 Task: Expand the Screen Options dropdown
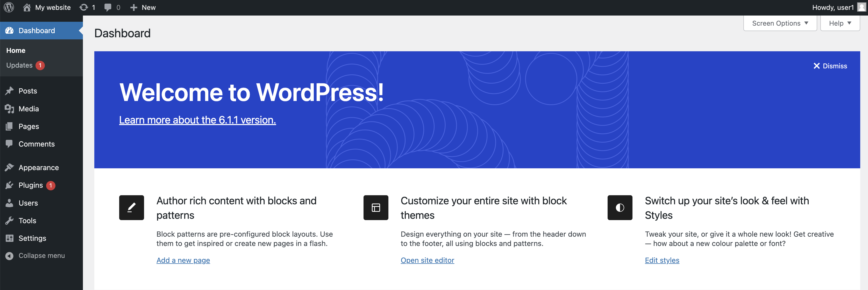pos(780,23)
